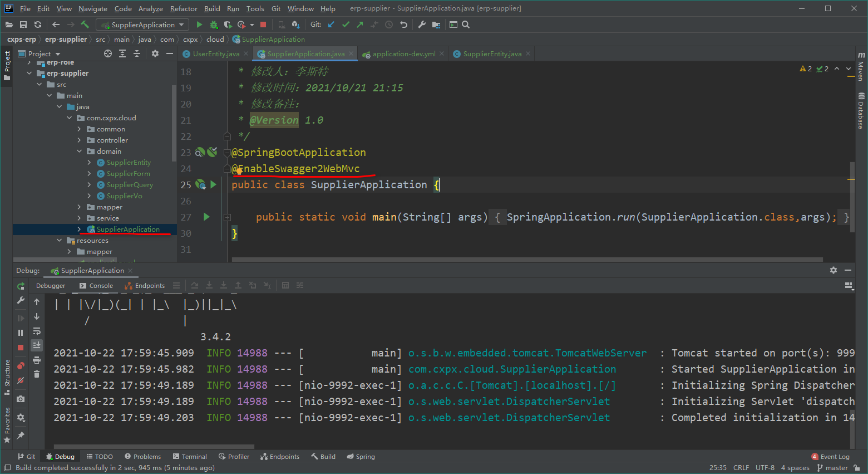The image size is (868, 474).
Task: Click the run gutter icon on line 27
Action: point(206,217)
